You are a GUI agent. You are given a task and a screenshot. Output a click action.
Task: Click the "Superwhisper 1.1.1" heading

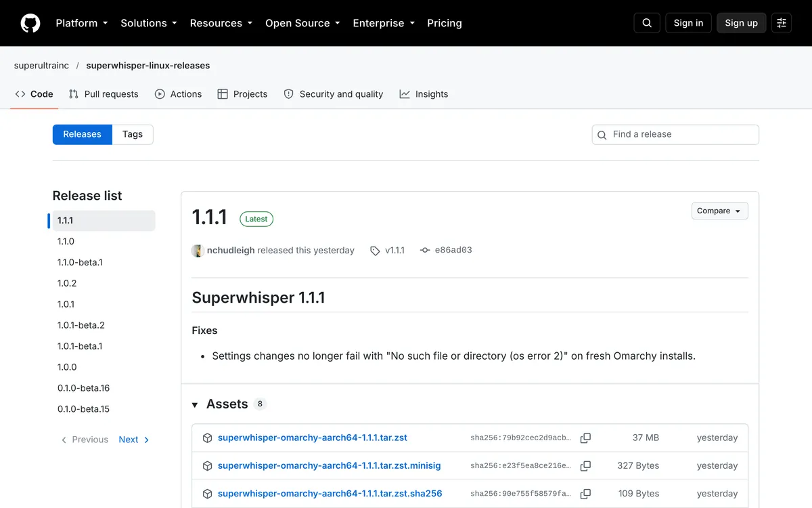(x=258, y=298)
